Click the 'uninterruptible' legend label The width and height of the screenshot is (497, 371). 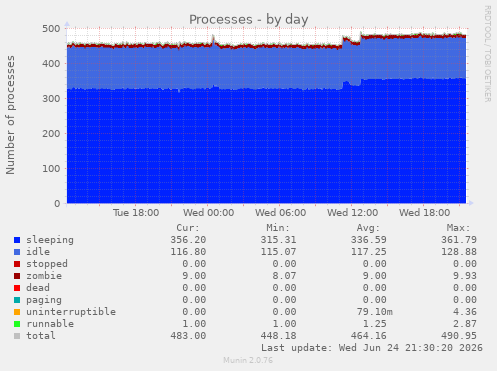tap(71, 312)
